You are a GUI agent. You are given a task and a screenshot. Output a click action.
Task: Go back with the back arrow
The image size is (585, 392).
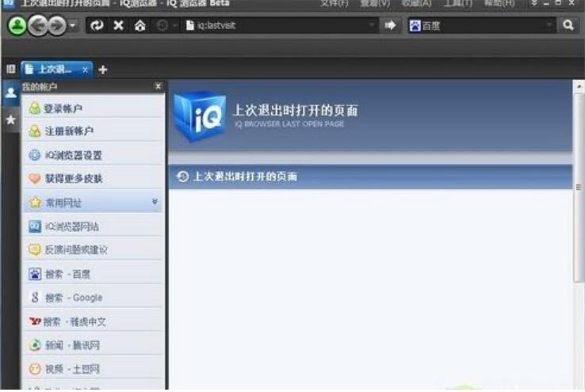coord(38,25)
